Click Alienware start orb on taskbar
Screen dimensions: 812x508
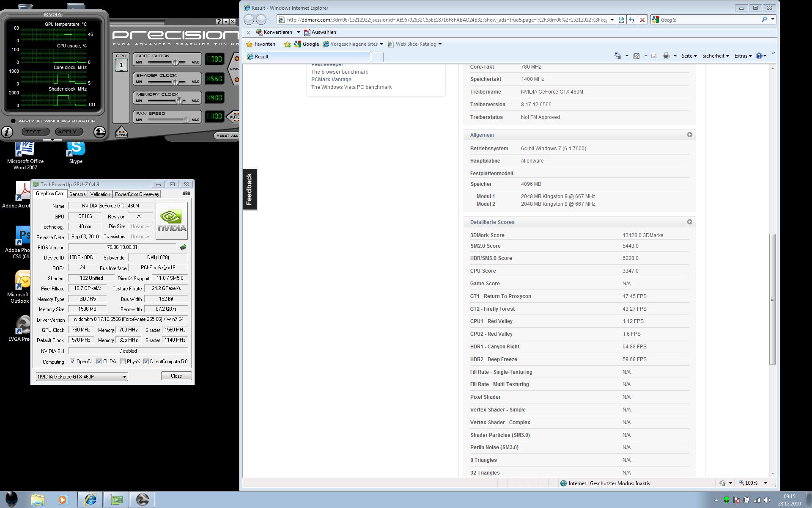click(x=12, y=500)
